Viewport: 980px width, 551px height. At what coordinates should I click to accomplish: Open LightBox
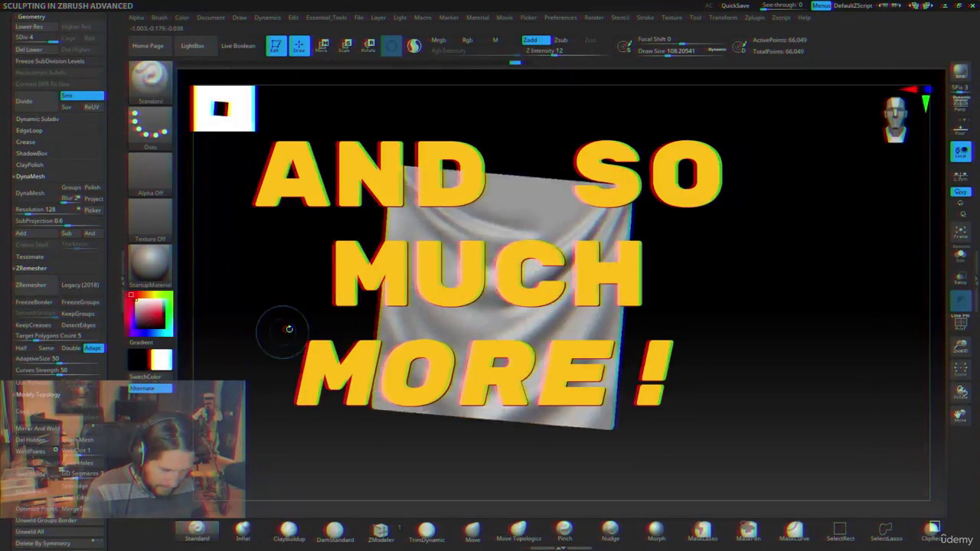click(x=192, y=46)
